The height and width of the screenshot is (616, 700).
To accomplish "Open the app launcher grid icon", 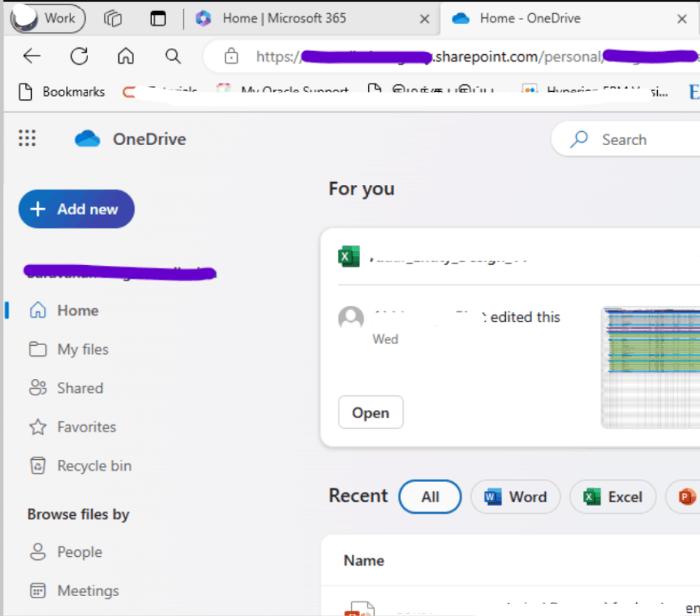I will pyautogui.click(x=27, y=138).
